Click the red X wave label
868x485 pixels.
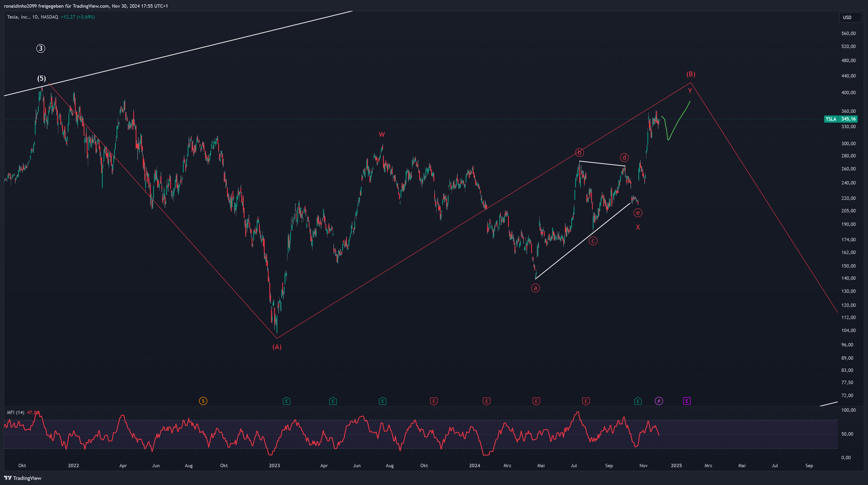(638, 228)
